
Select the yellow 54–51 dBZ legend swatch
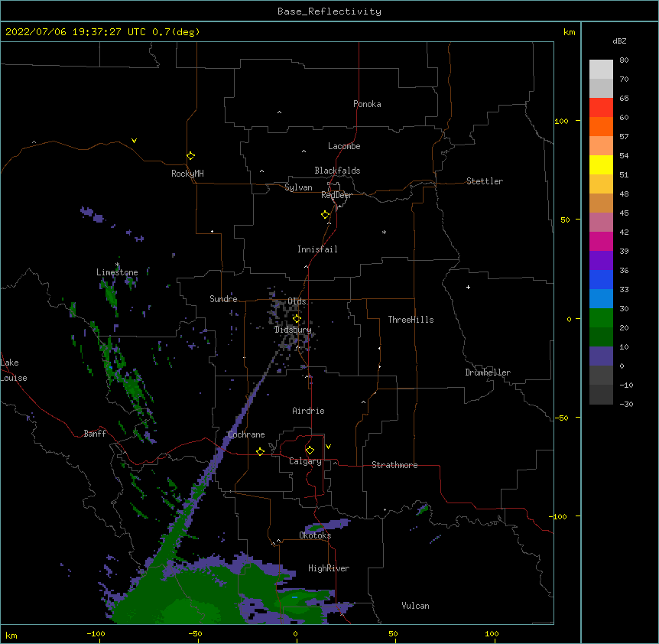coord(601,164)
